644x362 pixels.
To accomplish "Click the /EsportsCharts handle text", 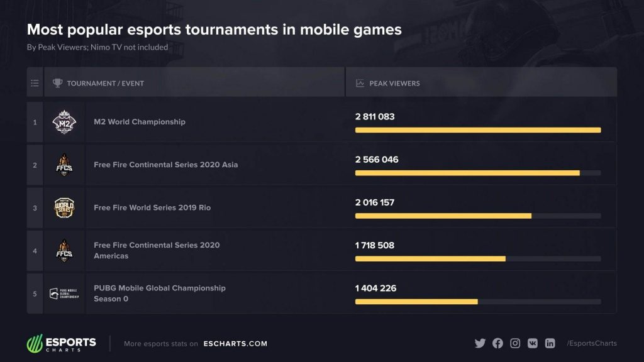I will pyautogui.click(x=592, y=343).
